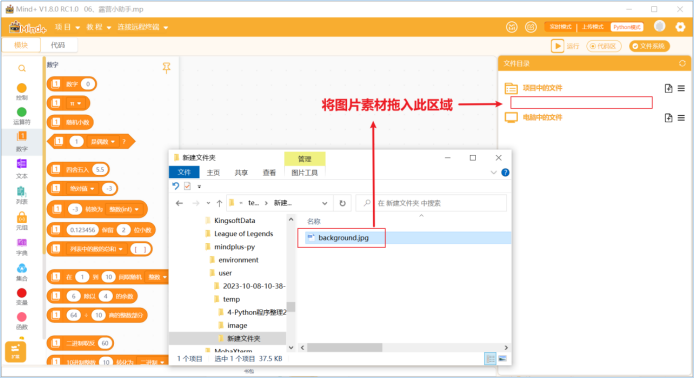The image size is (695, 379).
Task: Switch to 实时模式 real-time mode
Action: tap(560, 27)
